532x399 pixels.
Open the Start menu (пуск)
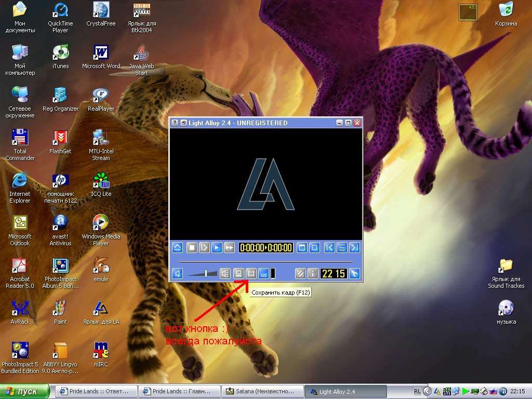25,391
